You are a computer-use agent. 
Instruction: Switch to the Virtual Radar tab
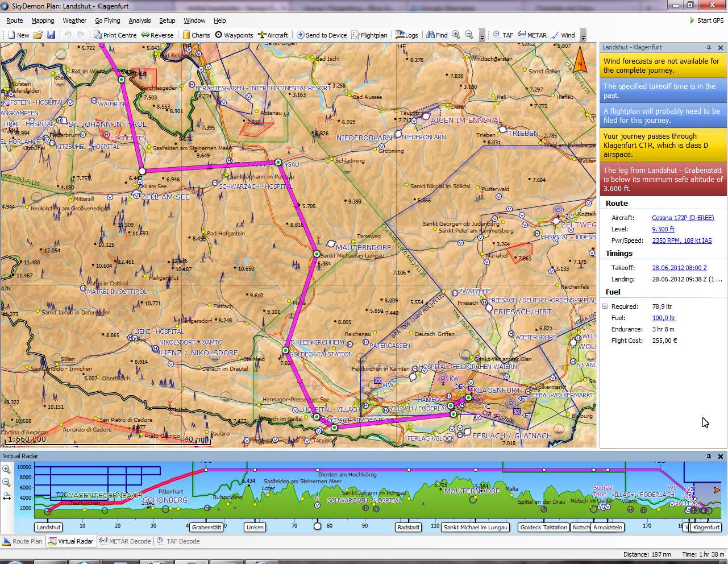point(71,541)
